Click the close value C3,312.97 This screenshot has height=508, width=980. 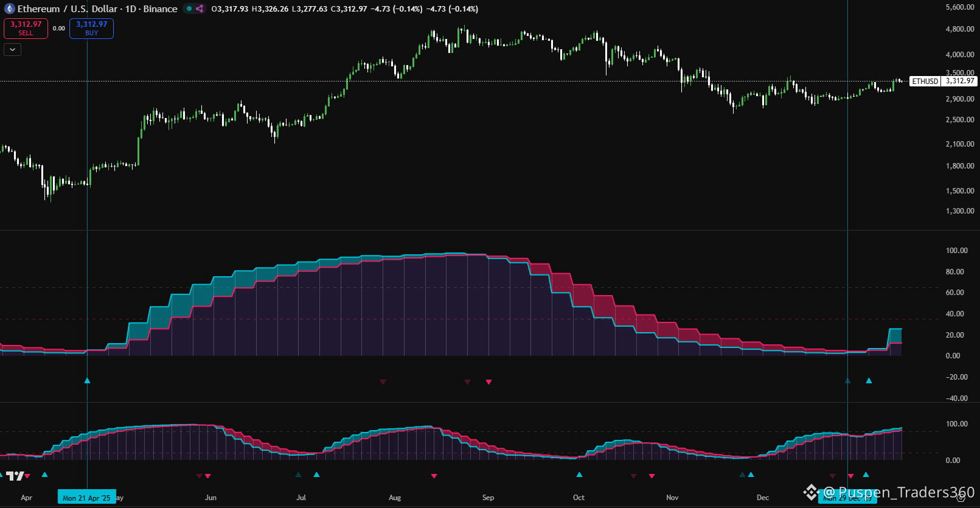tap(349, 9)
